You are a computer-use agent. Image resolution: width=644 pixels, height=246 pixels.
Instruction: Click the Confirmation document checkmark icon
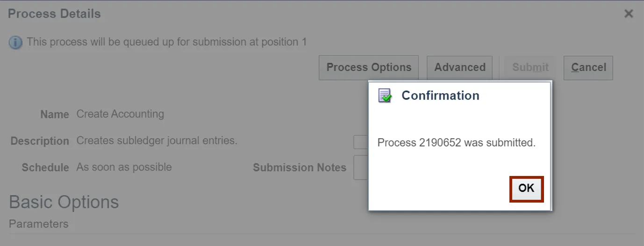(x=385, y=96)
